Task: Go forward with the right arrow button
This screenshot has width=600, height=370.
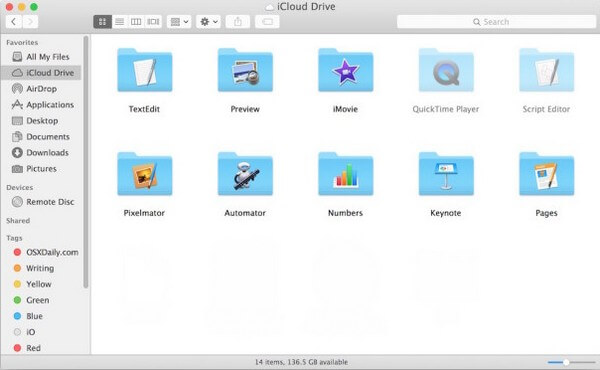Action: 30,22
